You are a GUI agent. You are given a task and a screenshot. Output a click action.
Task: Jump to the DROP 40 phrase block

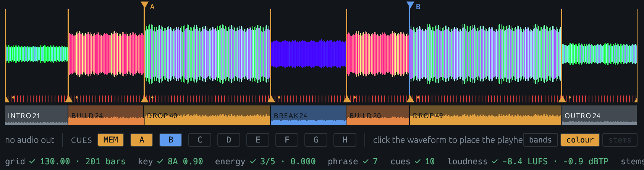[x=207, y=115]
